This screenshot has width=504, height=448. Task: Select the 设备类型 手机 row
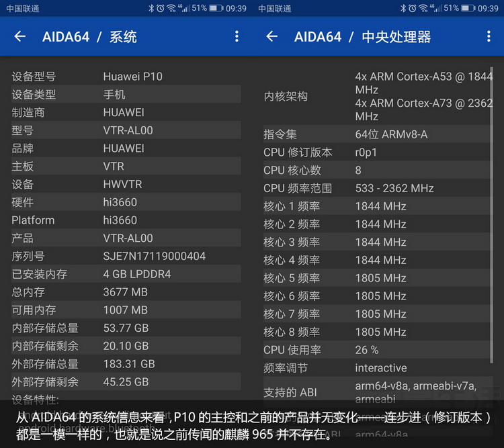[x=126, y=94]
